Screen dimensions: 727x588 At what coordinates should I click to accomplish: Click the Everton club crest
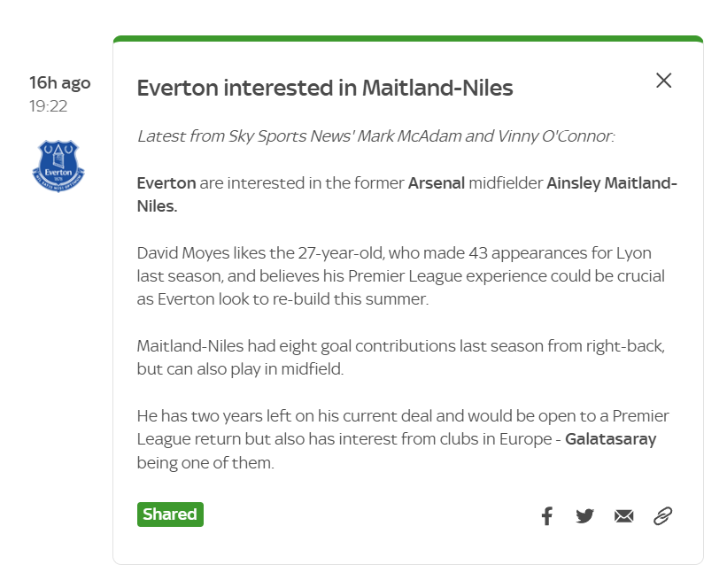point(58,166)
